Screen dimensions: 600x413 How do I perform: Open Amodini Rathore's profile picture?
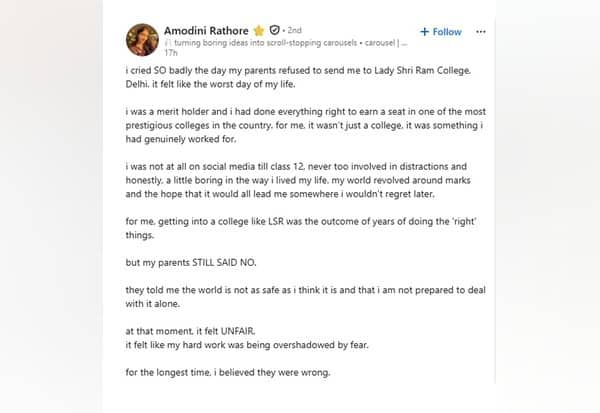142,40
